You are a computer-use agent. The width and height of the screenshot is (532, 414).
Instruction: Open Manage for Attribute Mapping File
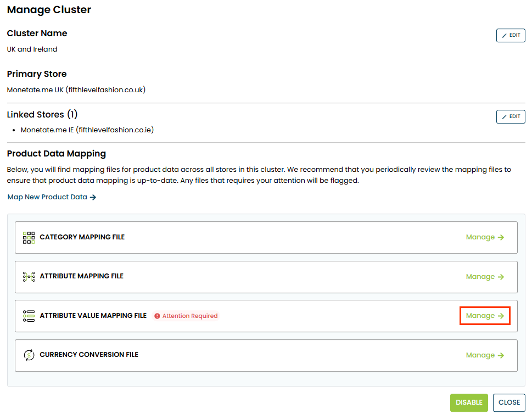(485, 277)
